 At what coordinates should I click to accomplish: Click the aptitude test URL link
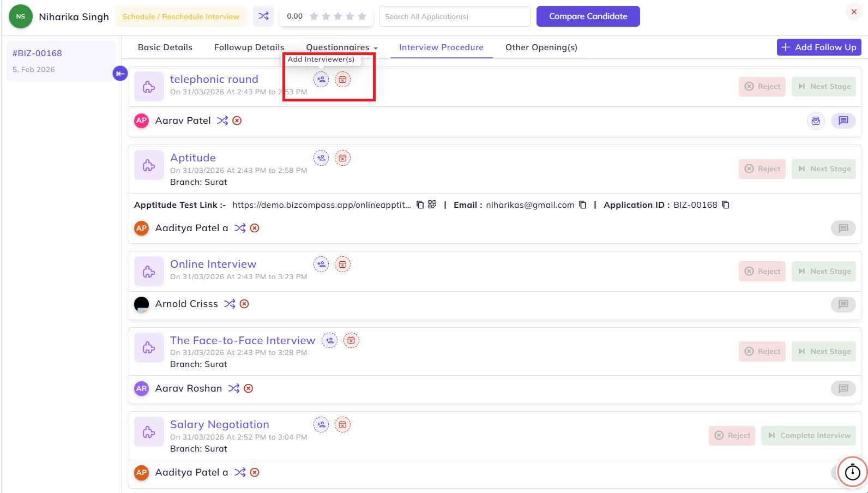click(x=322, y=205)
